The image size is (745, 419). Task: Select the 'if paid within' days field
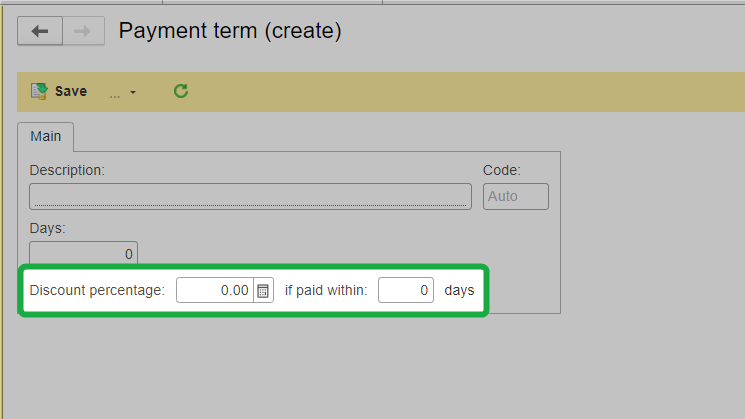[406, 290]
